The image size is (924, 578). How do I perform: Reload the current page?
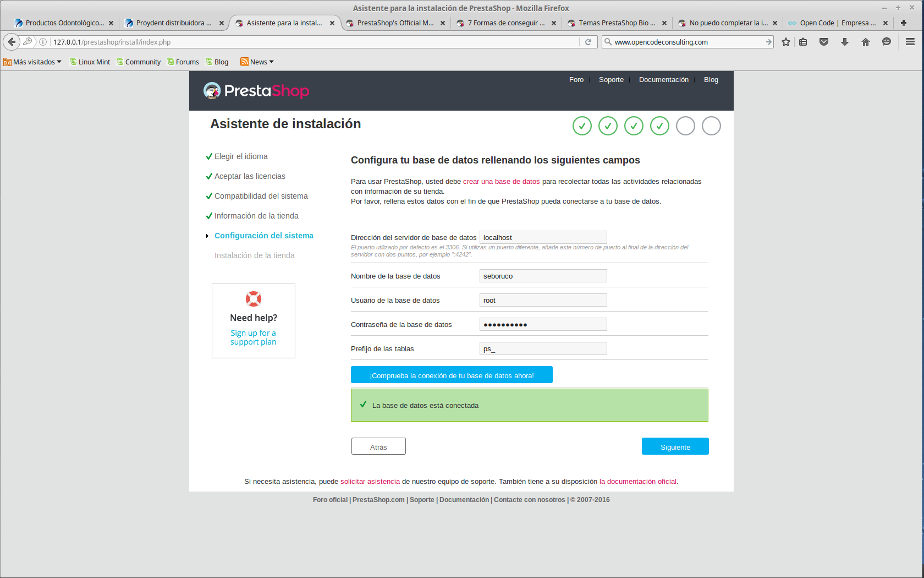pyautogui.click(x=588, y=42)
